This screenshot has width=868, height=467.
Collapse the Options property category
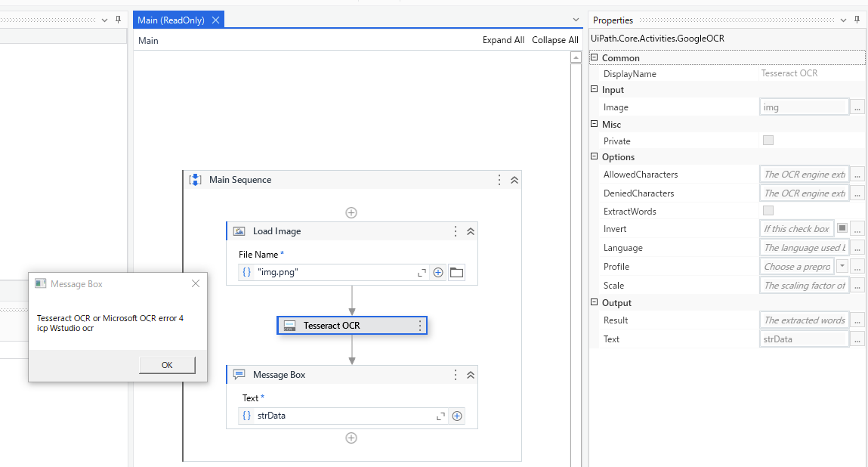pyautogui.click(x=595, y=157)
